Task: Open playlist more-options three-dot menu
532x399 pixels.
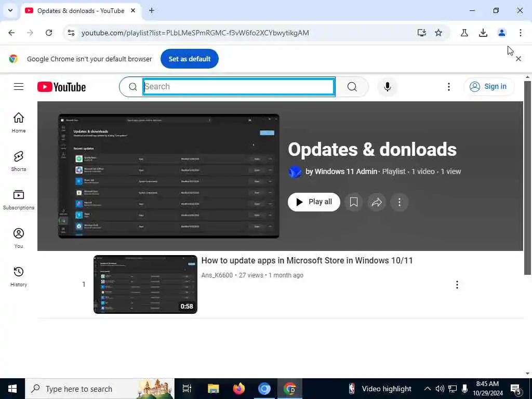Action: tap(400, 202)
